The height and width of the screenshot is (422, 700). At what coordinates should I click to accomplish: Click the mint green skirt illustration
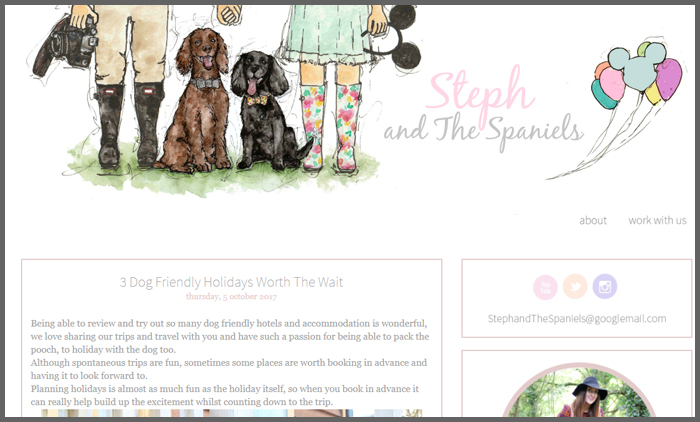coord(325,34)
